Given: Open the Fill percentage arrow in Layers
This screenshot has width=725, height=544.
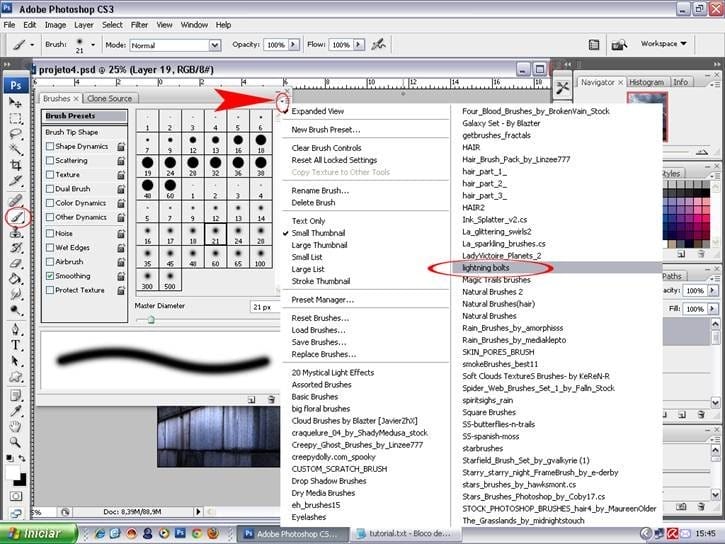Looking at the screenshot, I should click(713, 309).
